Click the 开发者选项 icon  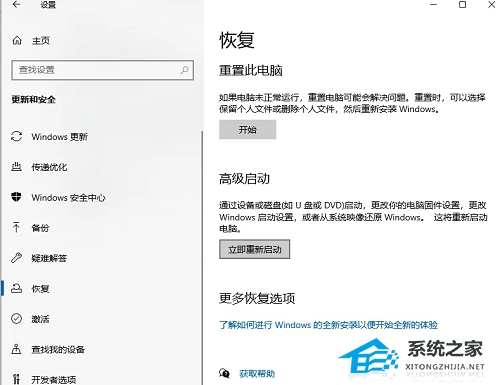click(16, 379)
